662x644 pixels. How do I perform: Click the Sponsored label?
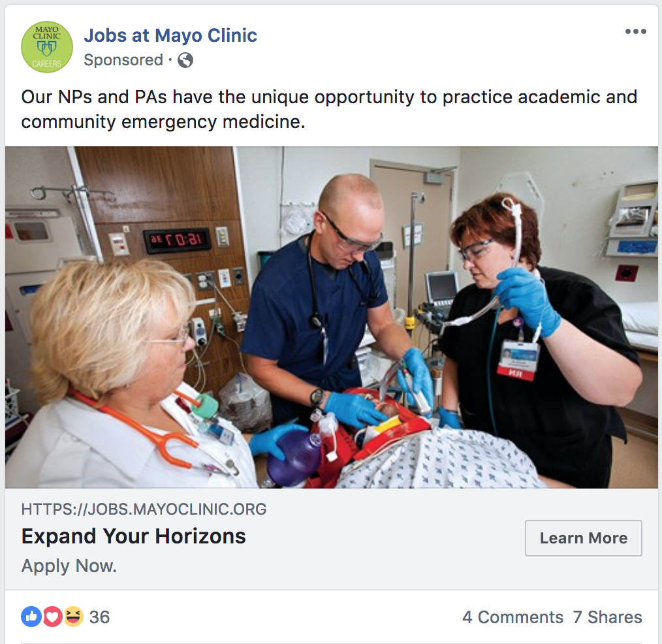click(123, 60)
